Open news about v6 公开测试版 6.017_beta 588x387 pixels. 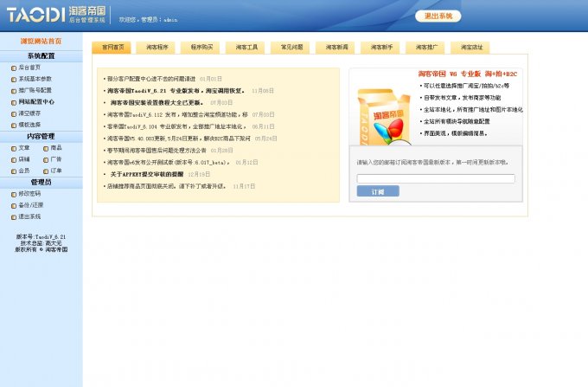(169, 163)
